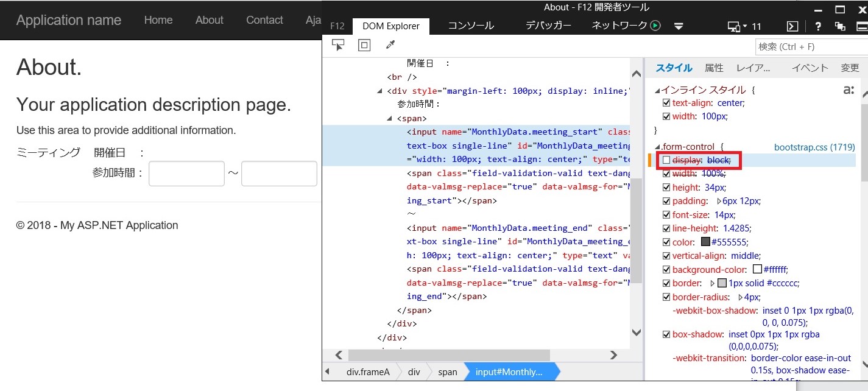The width and height of the screenshot is (868, 391).
Task: Toggle element highlighting with the square icon
Action: point(364,44)
